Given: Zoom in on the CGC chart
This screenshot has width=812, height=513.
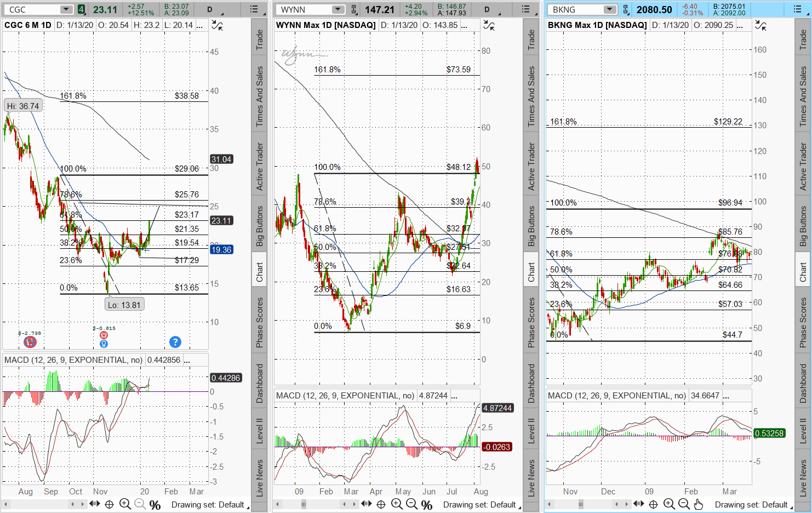Looking at the screenshot, I should (x=125, y=504).
